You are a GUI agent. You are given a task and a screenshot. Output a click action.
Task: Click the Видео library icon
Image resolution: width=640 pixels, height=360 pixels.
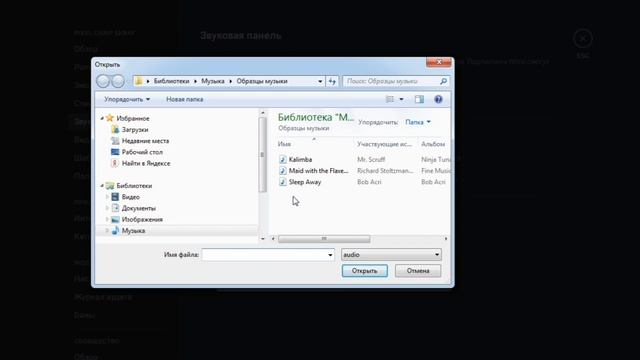pos(115,197)
